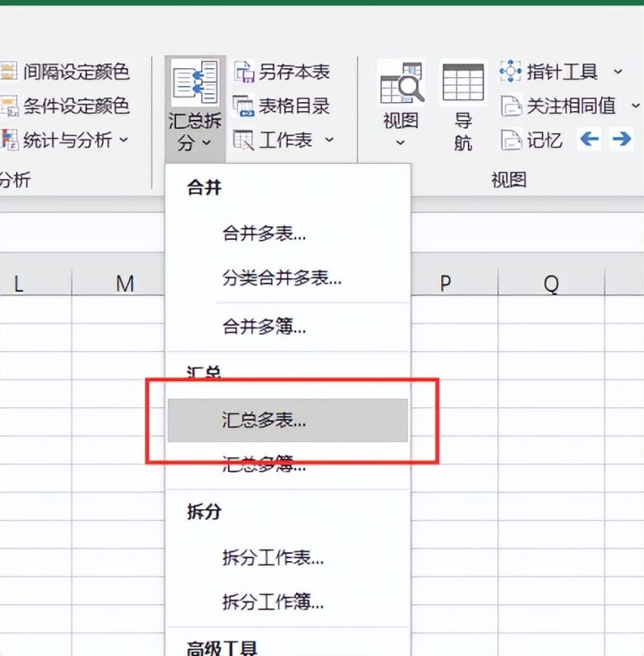Click the 另存本表 save-sheet icon
Viewport: 644px width, 656px height.
point(244,72)
